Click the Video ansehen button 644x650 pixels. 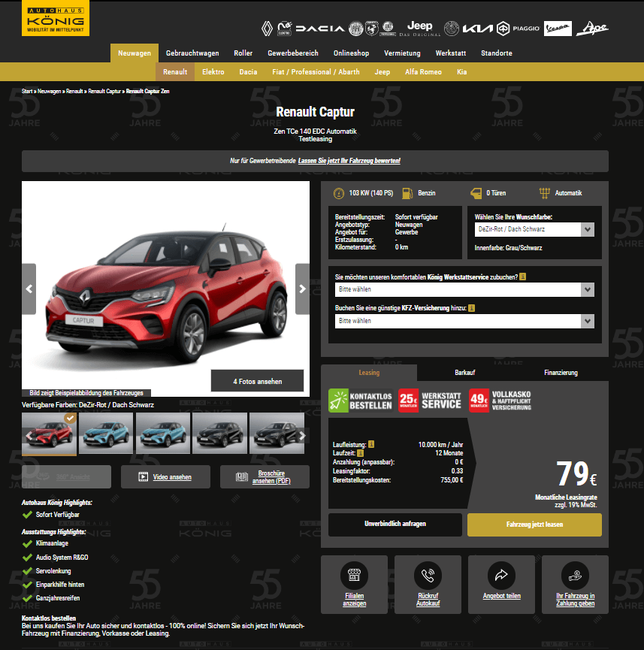[x=165, y=476]
